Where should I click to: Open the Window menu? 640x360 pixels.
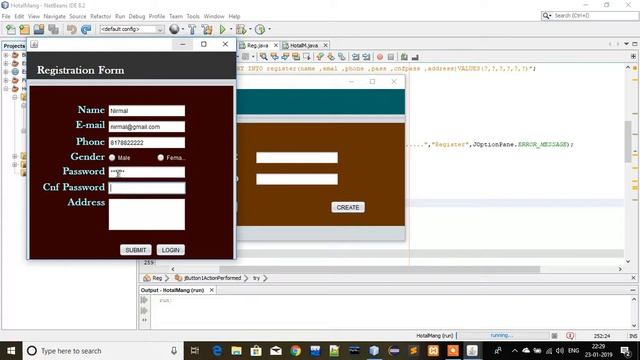tap(214, 16)
